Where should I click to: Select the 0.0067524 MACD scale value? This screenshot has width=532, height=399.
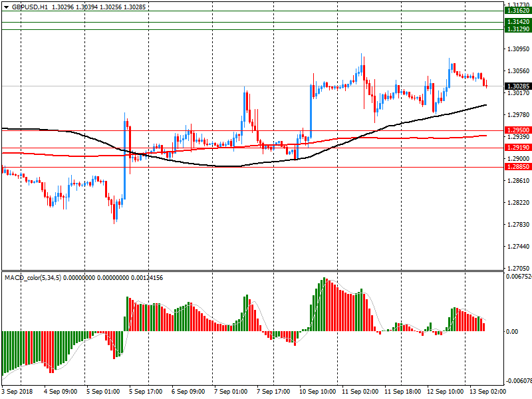(x=517, y=276)
